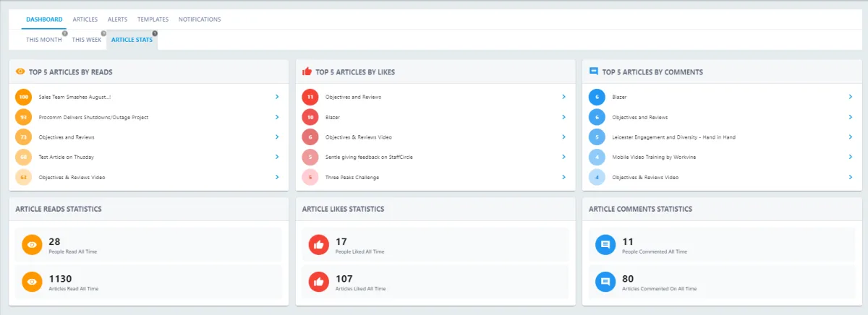The height and width of the screenshot is (315, 868).
Task: Open the Alerts tab
Action: [117, 20]
